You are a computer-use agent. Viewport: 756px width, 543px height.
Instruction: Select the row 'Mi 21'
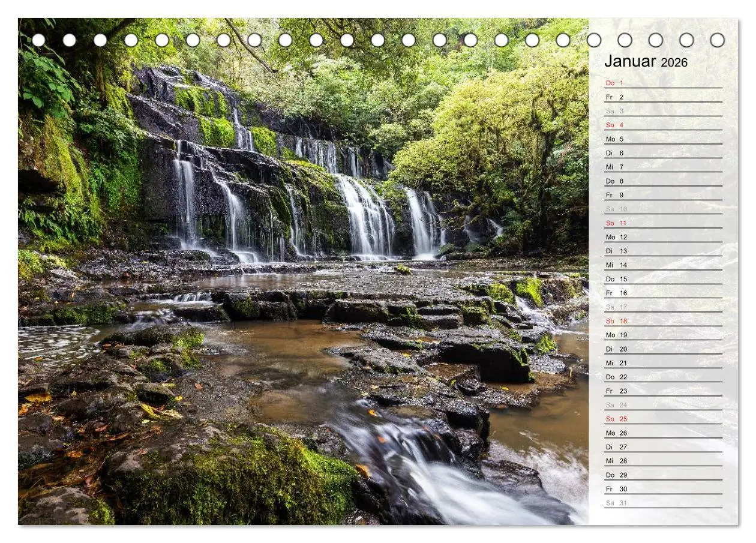[663, 362]
